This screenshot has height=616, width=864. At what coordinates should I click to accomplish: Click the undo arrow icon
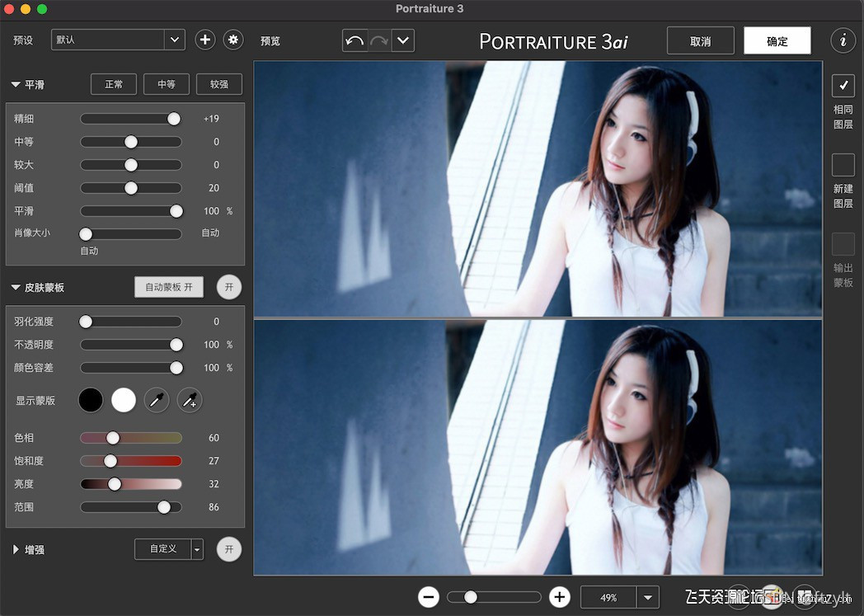point(355,40)
